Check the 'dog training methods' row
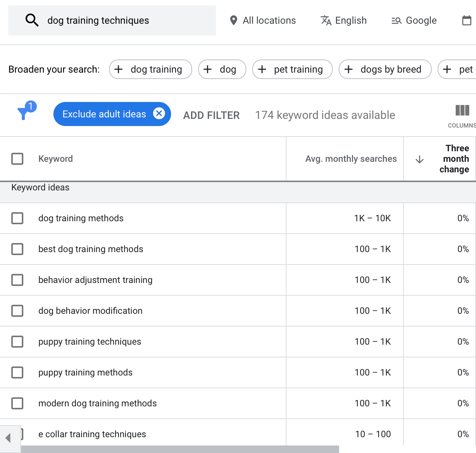The height and width of the screenshot is (453, 476). (x=17, y=218)
